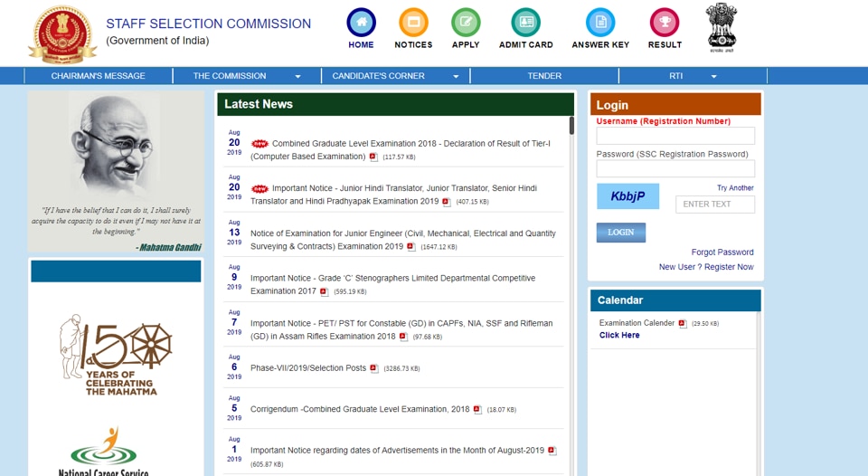Image resolution: width=868 pixels, height=476 pixels.
Task: Open the RESULT trophy icon
Action: coord(665,23)
